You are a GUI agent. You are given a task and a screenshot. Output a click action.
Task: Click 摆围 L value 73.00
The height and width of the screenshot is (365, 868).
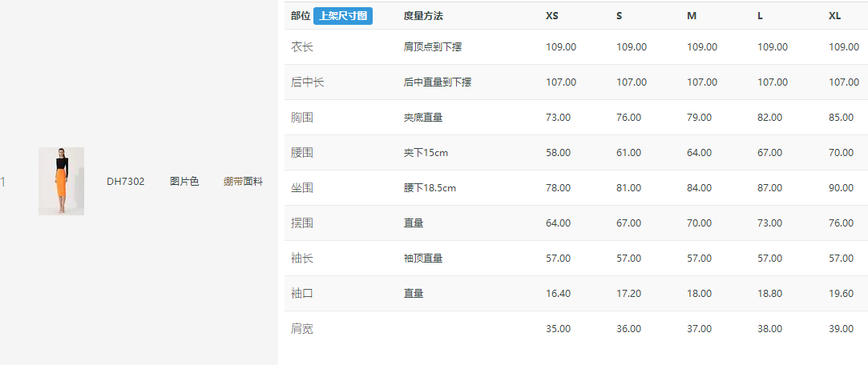click(770, 223)
